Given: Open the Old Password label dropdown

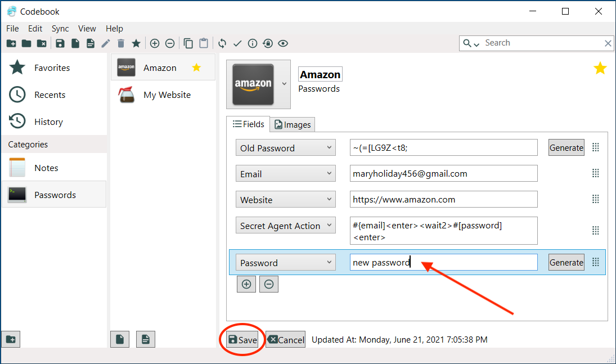Looking at the screenshot, I should 286,148.
